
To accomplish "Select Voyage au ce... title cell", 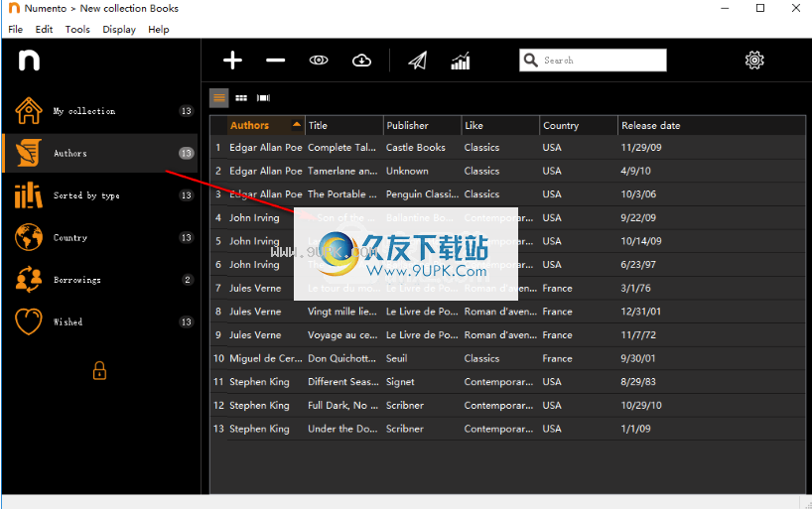I will (342, 335).
